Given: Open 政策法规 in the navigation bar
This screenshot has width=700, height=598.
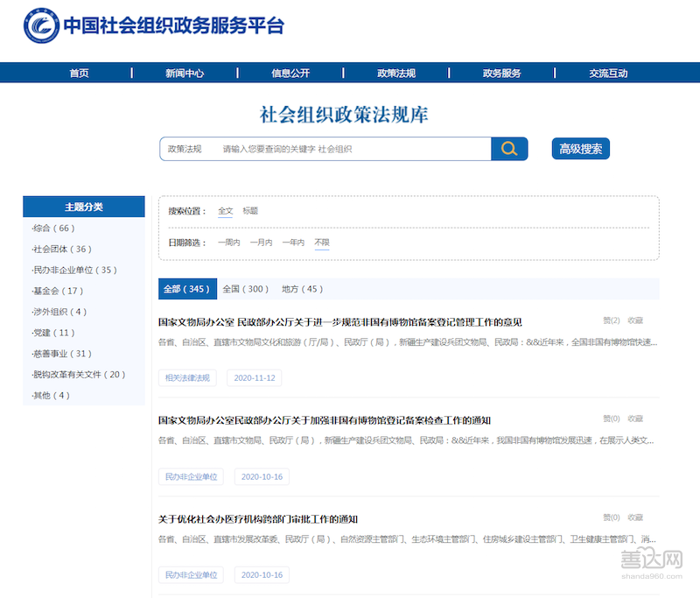Looking at the screenshot, I should [396, 74].
